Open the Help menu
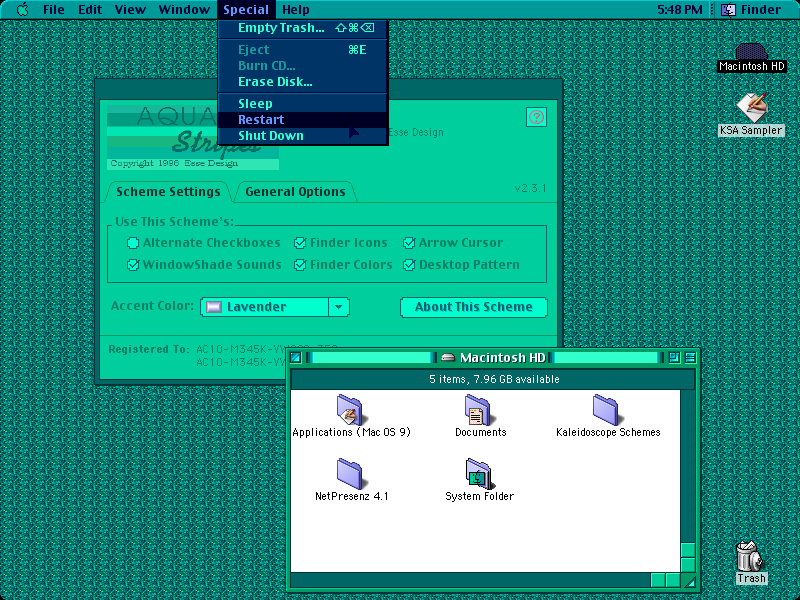This screenshot has width=800, height=600. click(x=296, y=10)
